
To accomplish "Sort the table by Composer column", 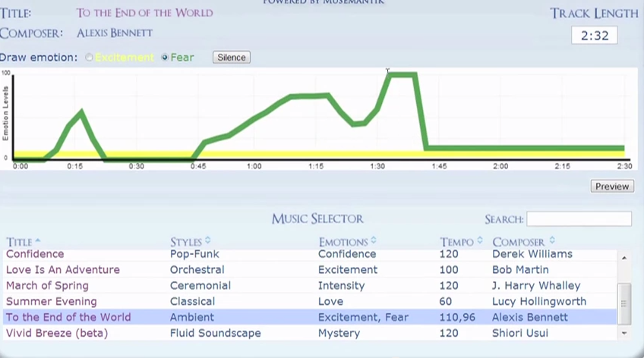I will 523,242.
